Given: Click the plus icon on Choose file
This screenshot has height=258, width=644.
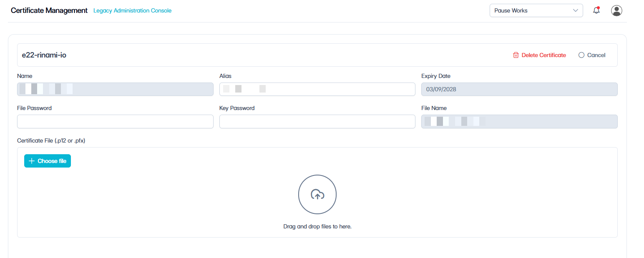Looking at the screenshot, I should (x=32, y=161).
